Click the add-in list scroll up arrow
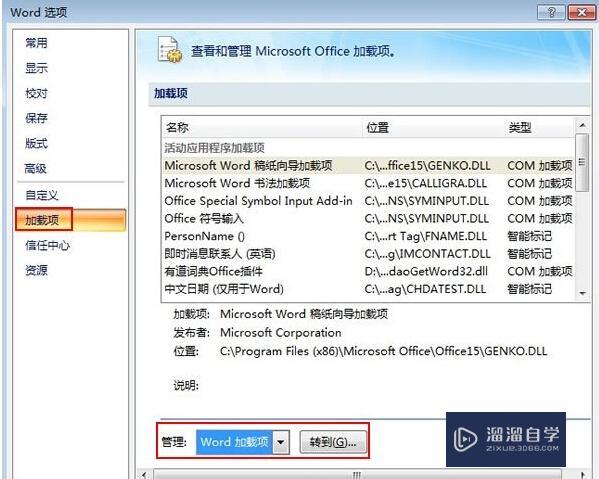The width and height of the screenshot is (599, 479). point(582,125)
